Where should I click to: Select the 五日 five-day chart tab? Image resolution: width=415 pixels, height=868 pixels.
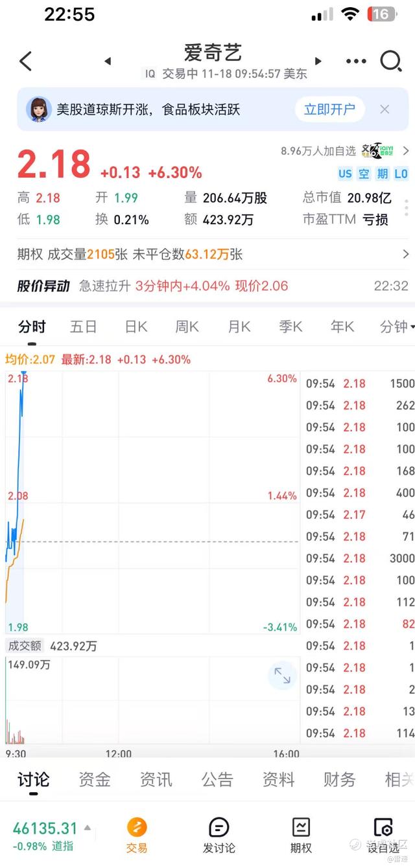pos(84,327)
